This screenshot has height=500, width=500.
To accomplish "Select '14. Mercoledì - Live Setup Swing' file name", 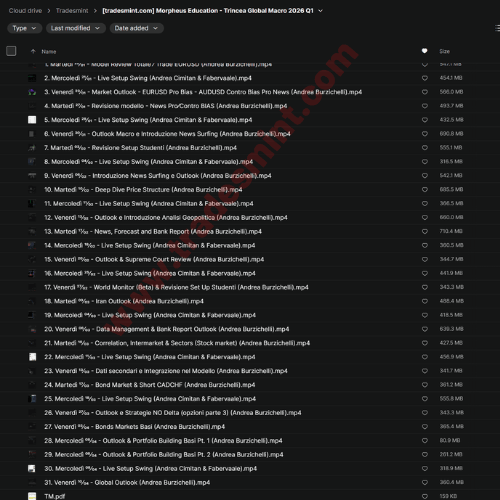I will [150, 245].
